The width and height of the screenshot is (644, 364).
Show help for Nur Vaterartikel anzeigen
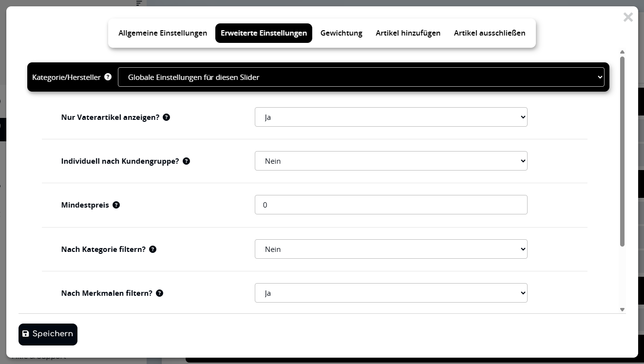point(167,117)
